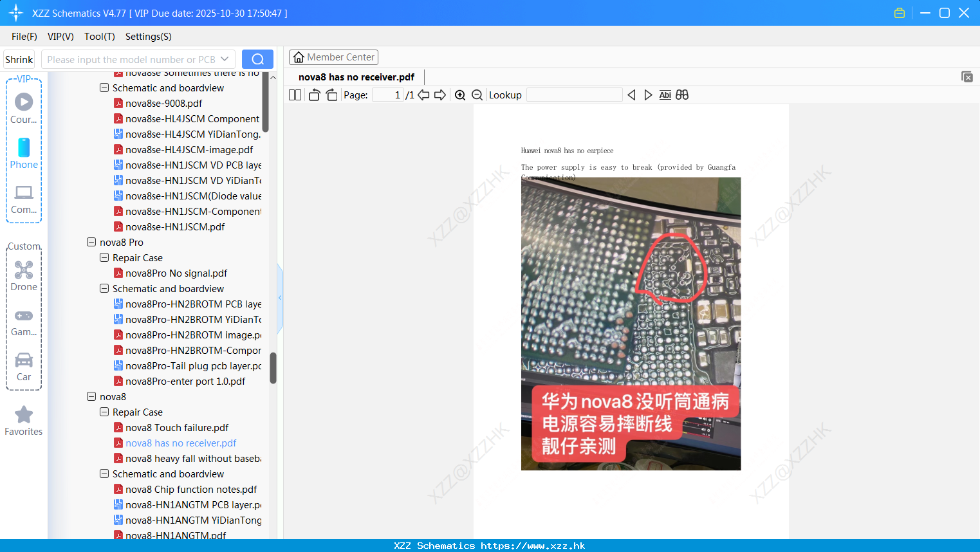Open nova8Pro-HN2BROTM YiDianTong file

[x=193, y=320]
